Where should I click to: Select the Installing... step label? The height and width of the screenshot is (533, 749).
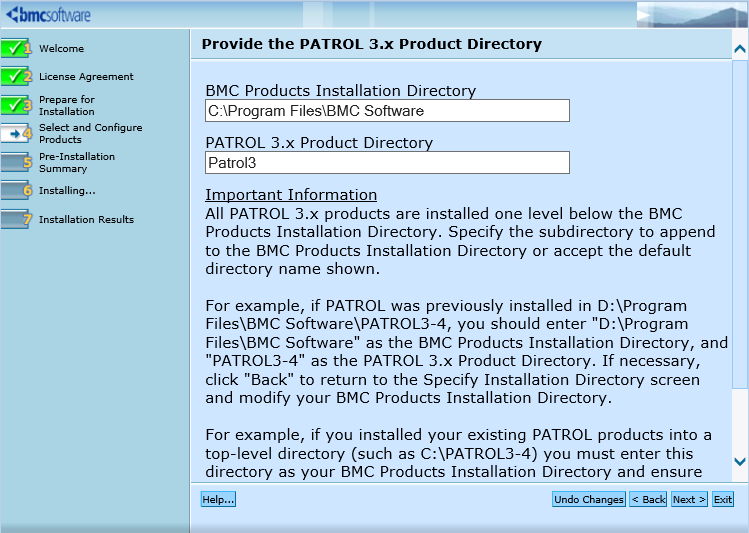67,191
